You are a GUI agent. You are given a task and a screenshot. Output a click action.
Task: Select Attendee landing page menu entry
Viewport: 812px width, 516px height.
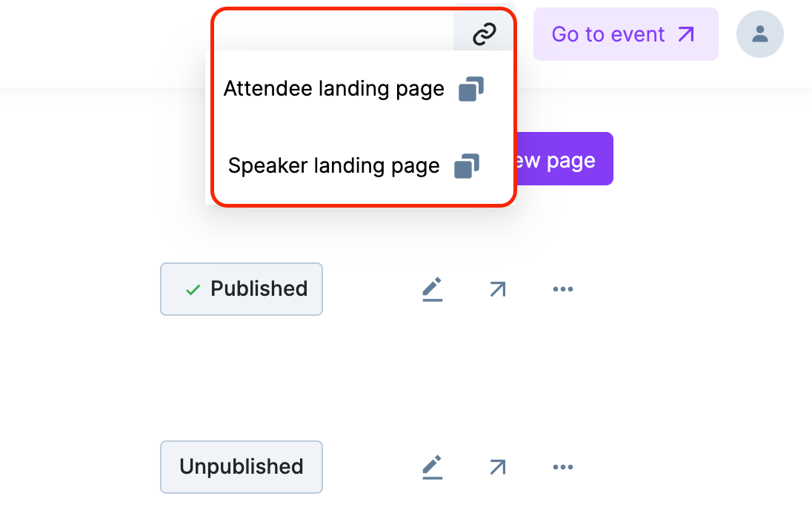pos(333,89)
